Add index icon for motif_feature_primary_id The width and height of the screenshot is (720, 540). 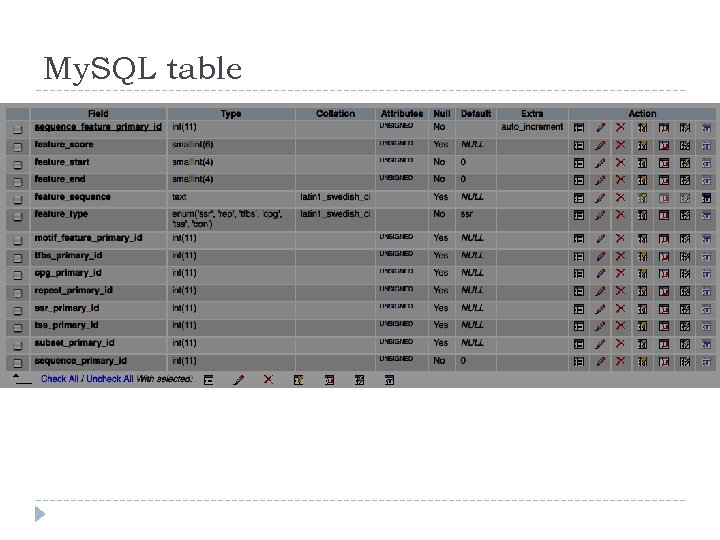685,239
